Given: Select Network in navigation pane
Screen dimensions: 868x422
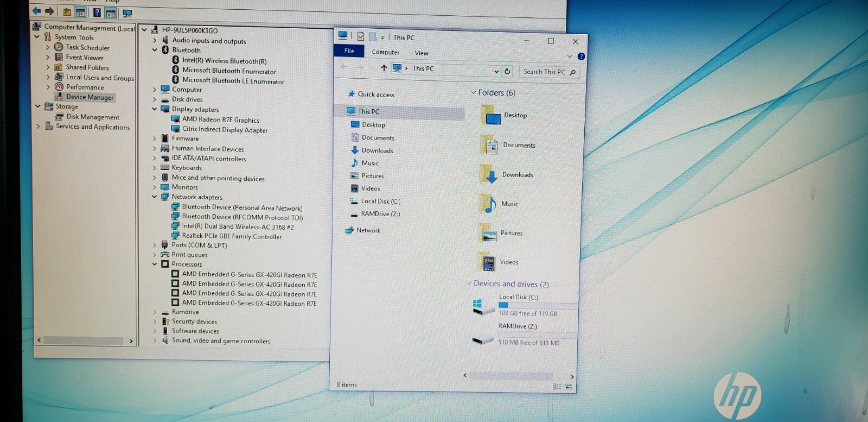Looking at the screenshot, I should (x=368, y=230).
